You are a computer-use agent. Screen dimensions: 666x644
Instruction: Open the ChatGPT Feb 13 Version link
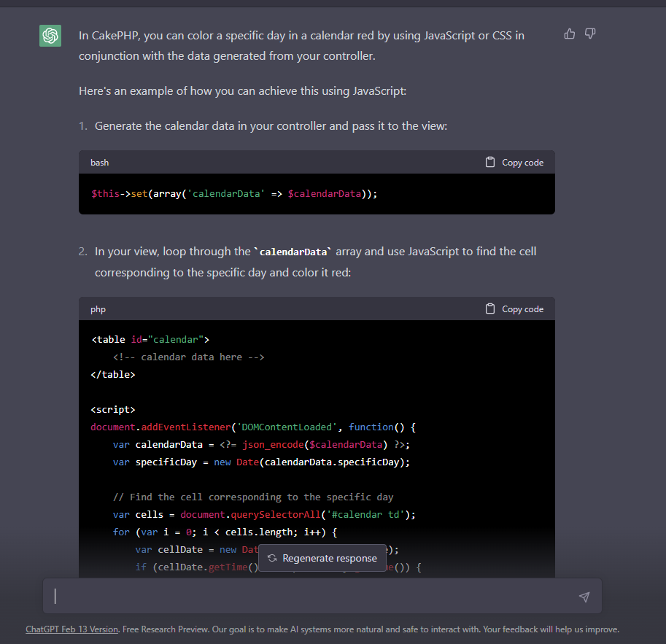pyautogui.click(x=71, y=629)
